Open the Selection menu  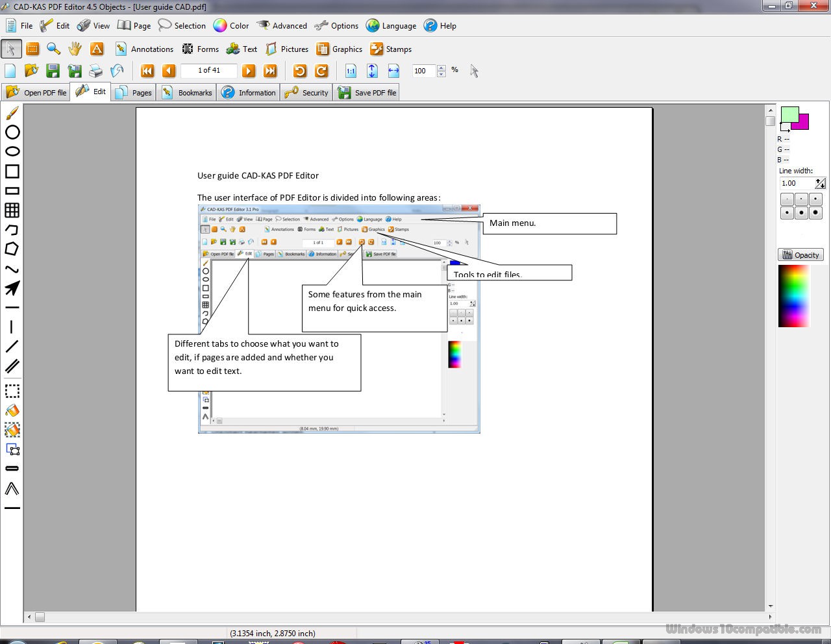[x=182, y=26]
